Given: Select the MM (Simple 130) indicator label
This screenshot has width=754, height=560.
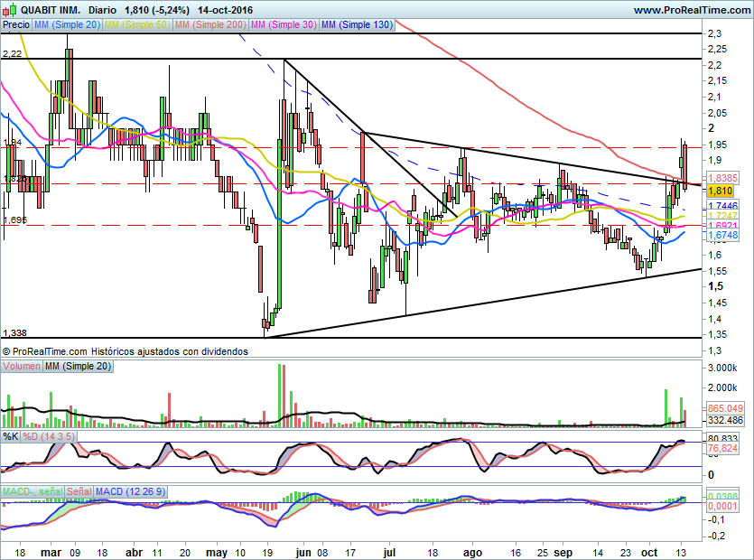Looking at the screenshot, I should [357, 25].
